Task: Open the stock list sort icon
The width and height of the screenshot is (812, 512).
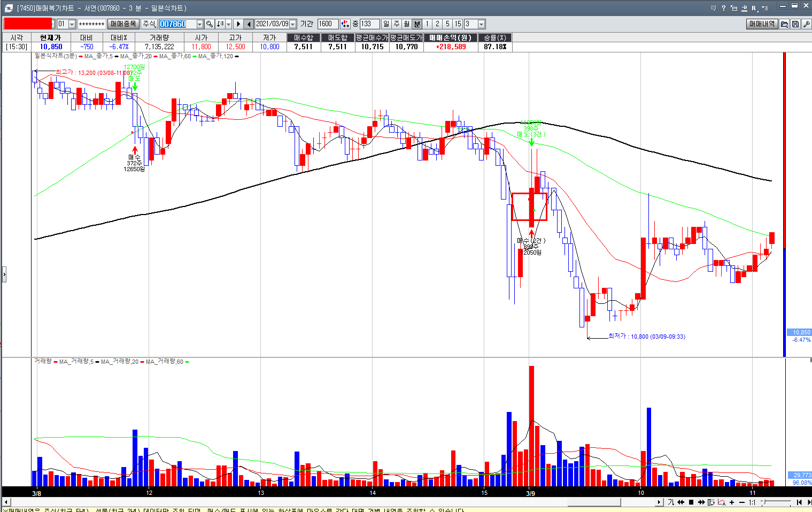Action: tap(220, 24)
